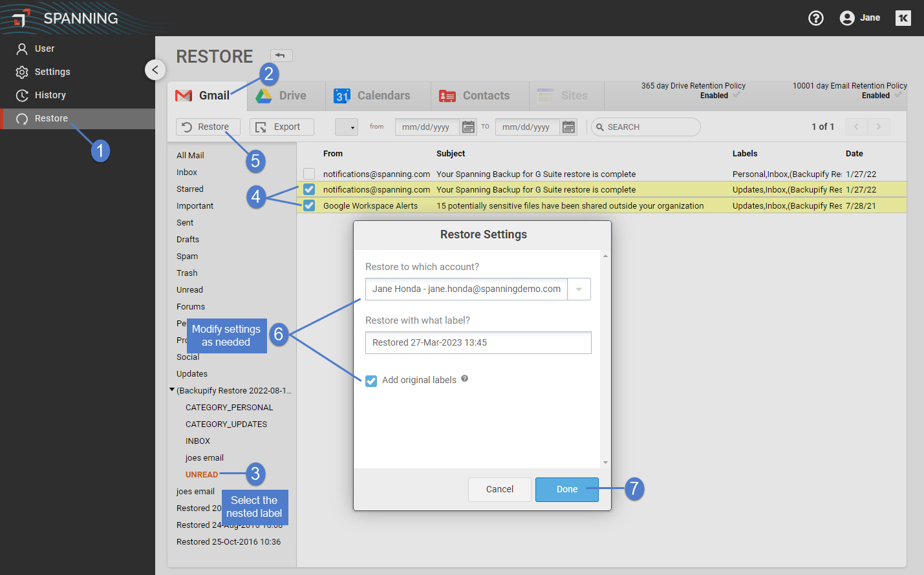Open the from-date calendar picker icon
924x575 pixels.
[468, 127]
